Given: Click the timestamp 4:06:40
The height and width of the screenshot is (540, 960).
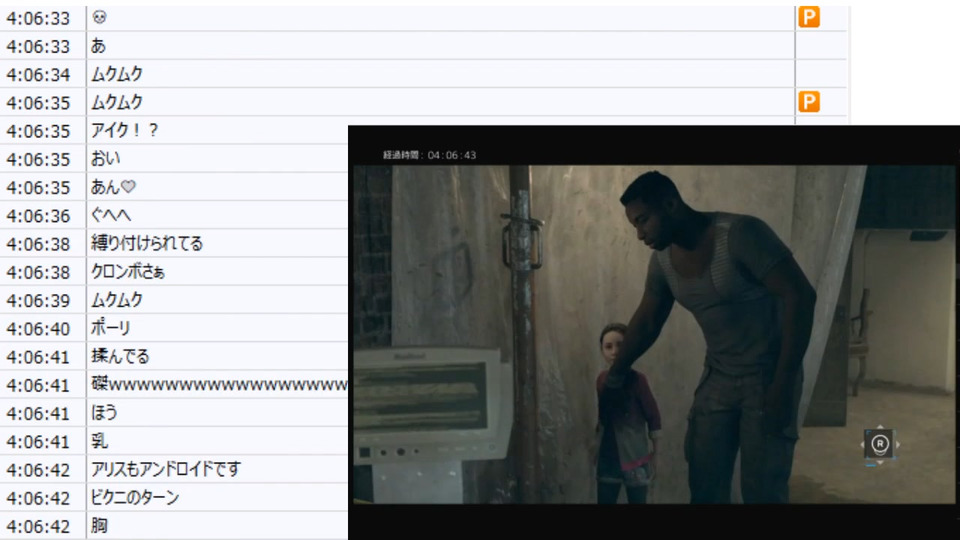Looking at the screenshot, I should point(38,328).
